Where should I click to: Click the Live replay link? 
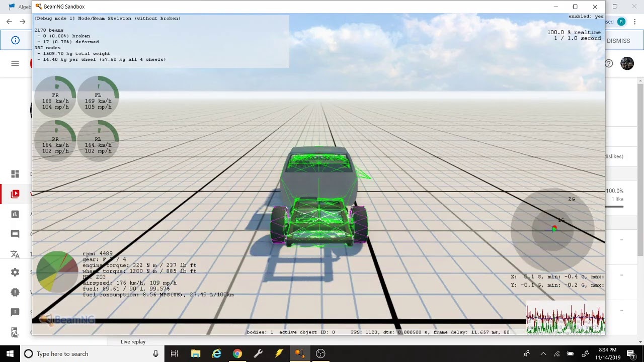(x=133, y=342)
